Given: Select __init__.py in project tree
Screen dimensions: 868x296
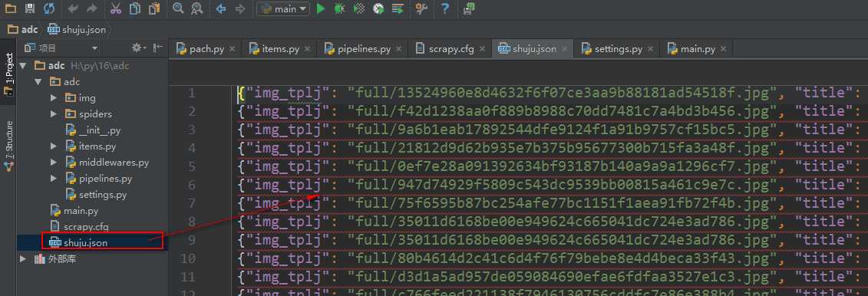Looking at the screenshot, I should 93,130.
